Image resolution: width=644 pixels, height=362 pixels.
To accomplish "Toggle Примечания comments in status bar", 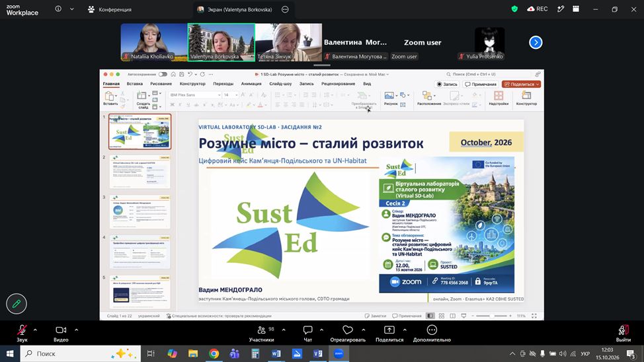I will pos(407,316).
